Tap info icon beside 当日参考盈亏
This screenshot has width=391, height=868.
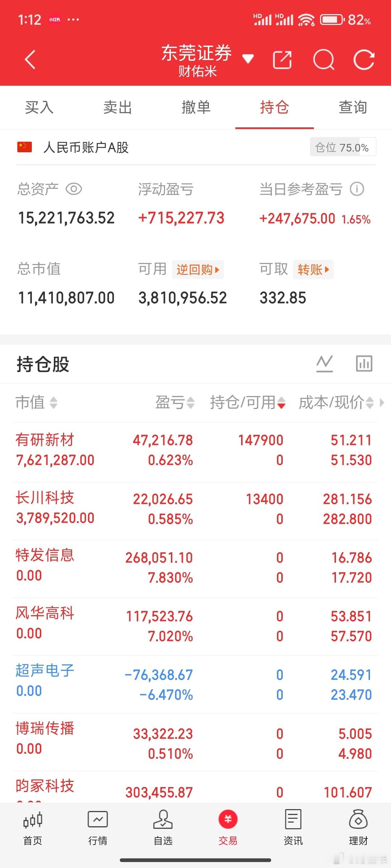click(357, 189)
